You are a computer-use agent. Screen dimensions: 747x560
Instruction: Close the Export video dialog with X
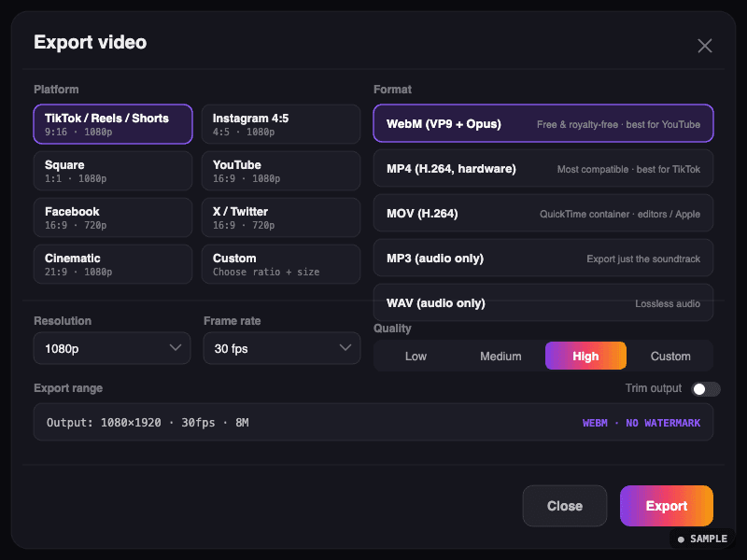(705, 46)
